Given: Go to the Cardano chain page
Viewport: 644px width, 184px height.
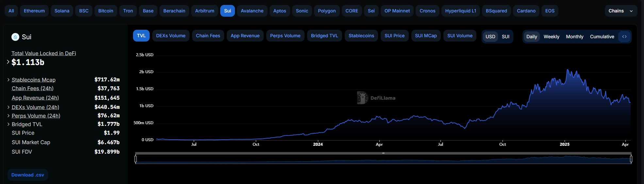Looking at the screenshot, I should coord(526,11).
